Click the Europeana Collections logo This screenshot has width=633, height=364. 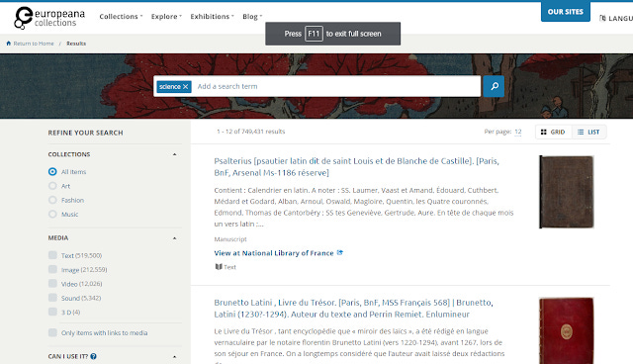[49, 18]
